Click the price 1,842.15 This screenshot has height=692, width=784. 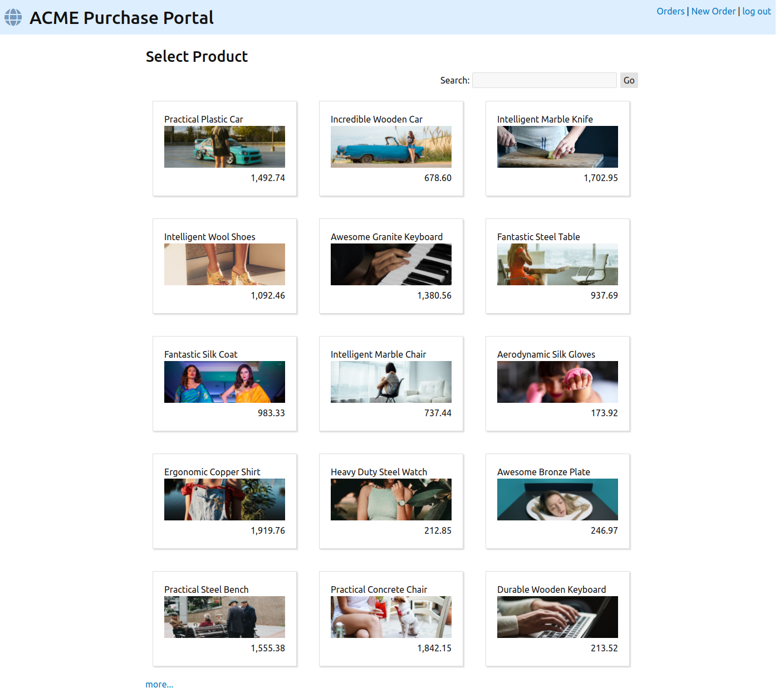click(x=434, y=648)
